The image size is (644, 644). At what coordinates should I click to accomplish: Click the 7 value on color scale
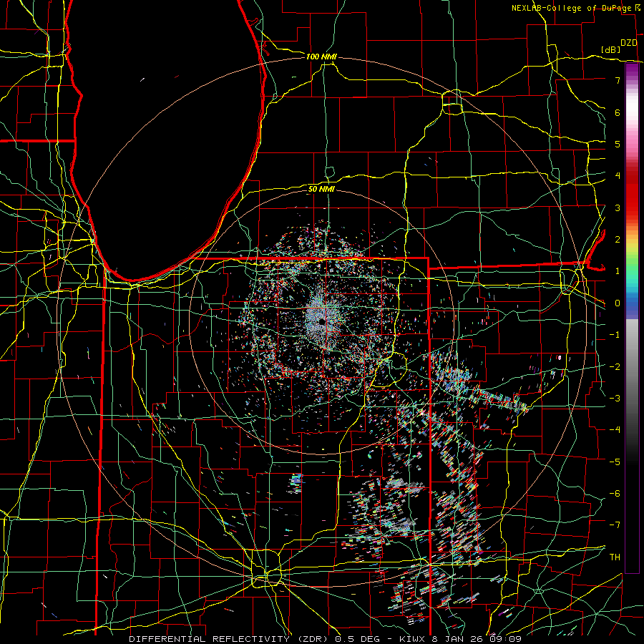click(618, 80)
